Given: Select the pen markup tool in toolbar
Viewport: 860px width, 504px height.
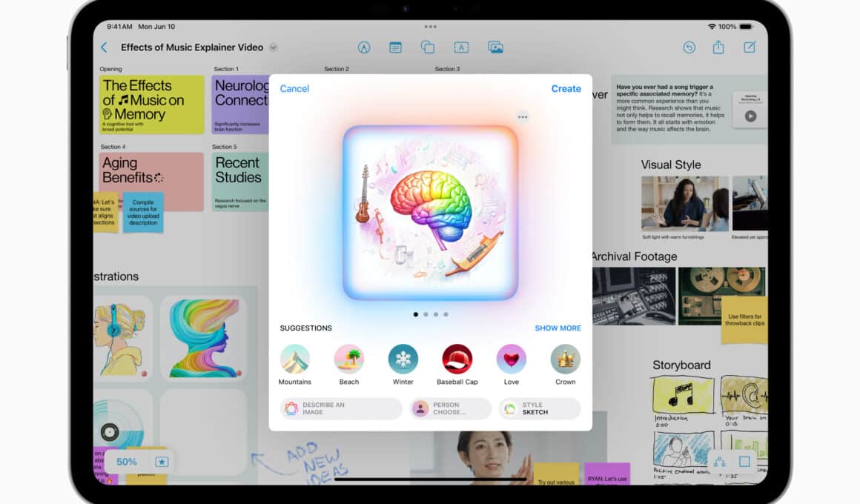Looking at the screenshot, I should (x=363, y=47).
